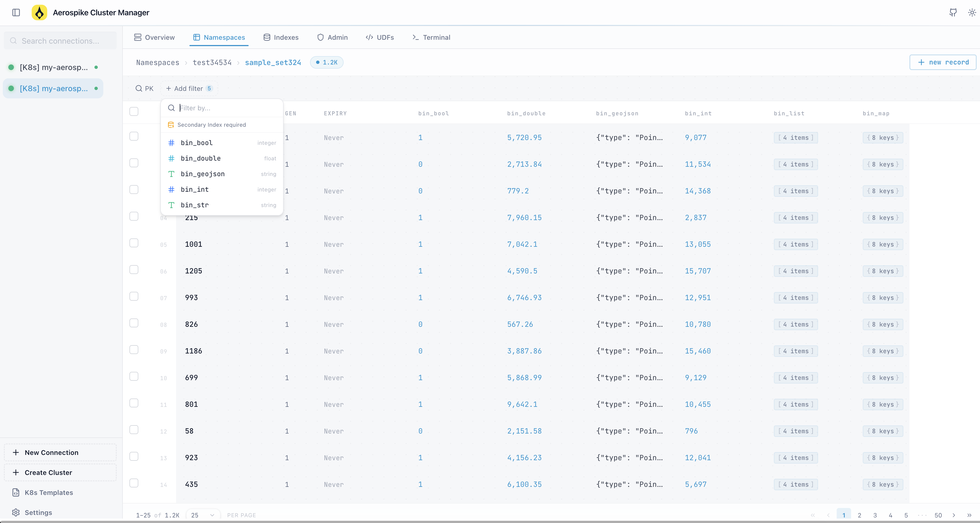980x523 pixels.
Task: Click the integer type icon beside bin_int
Action: (x=171, y=189)
